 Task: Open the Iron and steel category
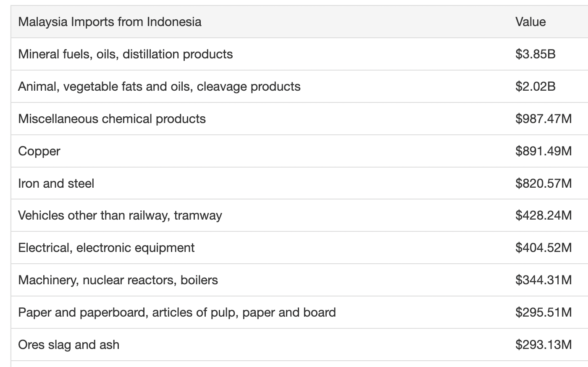tap(56, 183)
